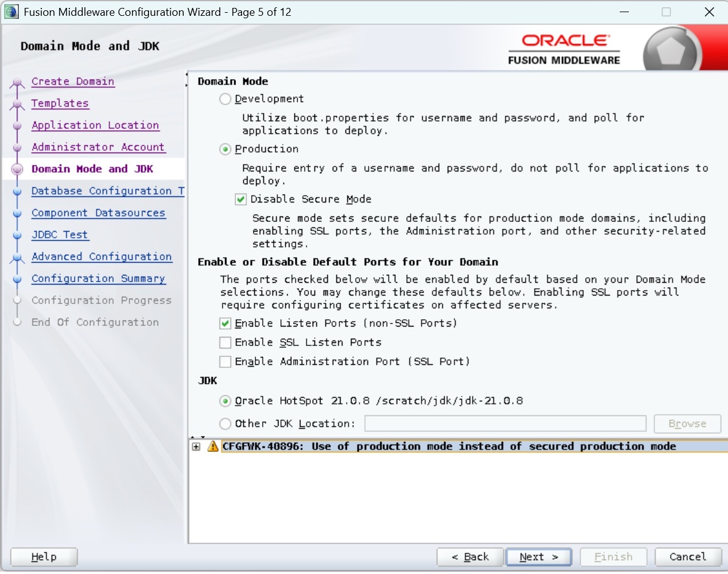Click the Cancel button
Image resolution: width=728 pixels, height=574 pixels.
(688, 557)
